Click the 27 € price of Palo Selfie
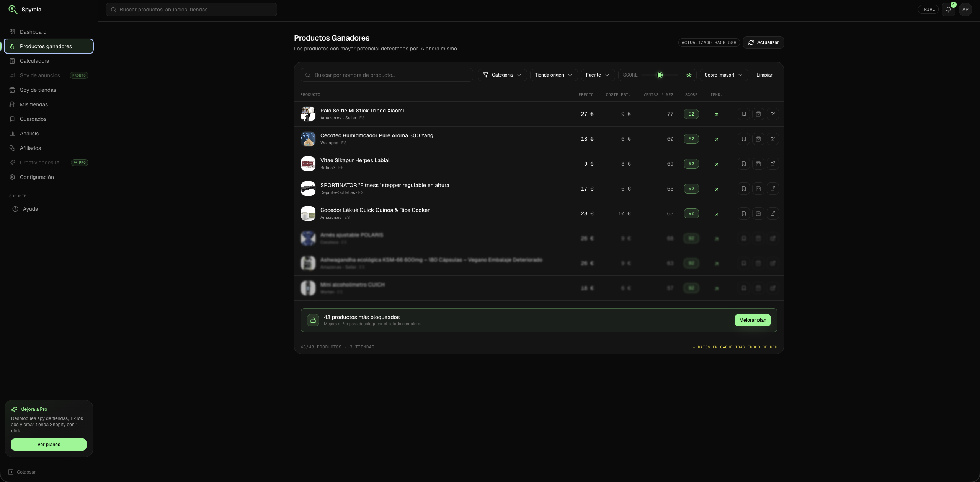The width and height of the screenshot is (980, 482). pyautogui.click(x=587, y=114)
